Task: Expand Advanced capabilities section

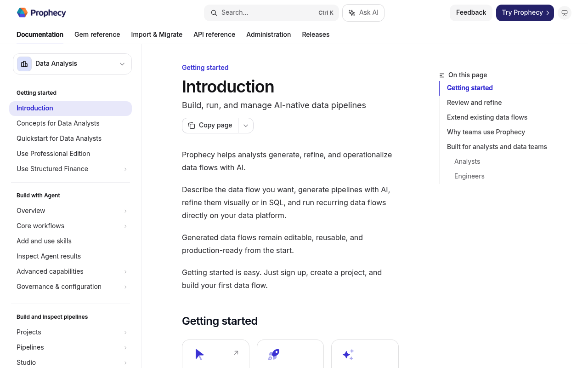Action: pyautogui.click(x=125, y=272)
